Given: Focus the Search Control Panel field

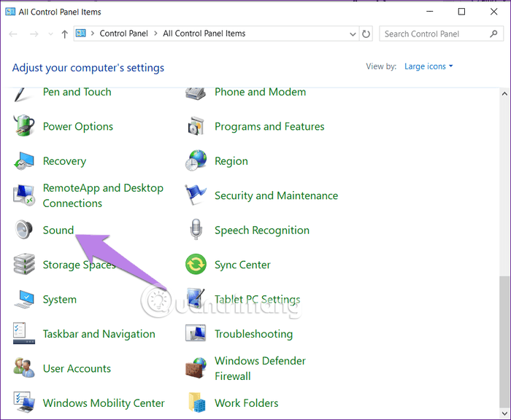Looking at the screenshot, I should 441,34.
